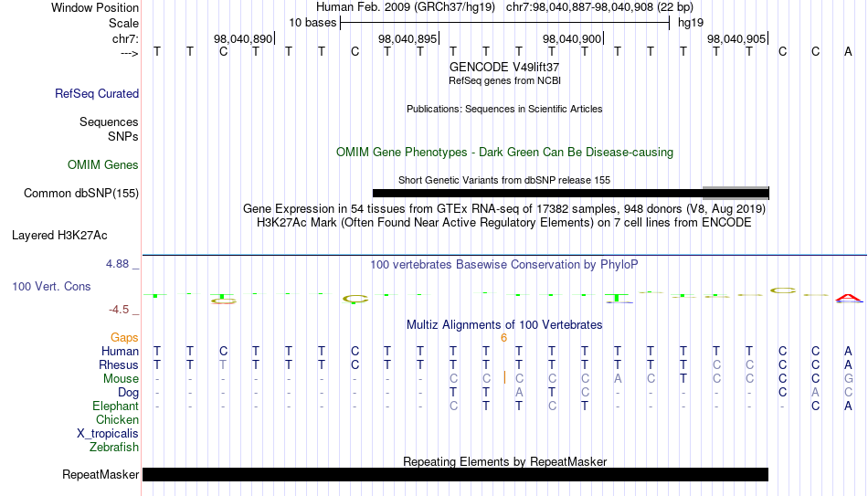Select the Short Genetic Variants dbSNP title
The width and height of the screenshot is (868, 496).
[504, 180]
